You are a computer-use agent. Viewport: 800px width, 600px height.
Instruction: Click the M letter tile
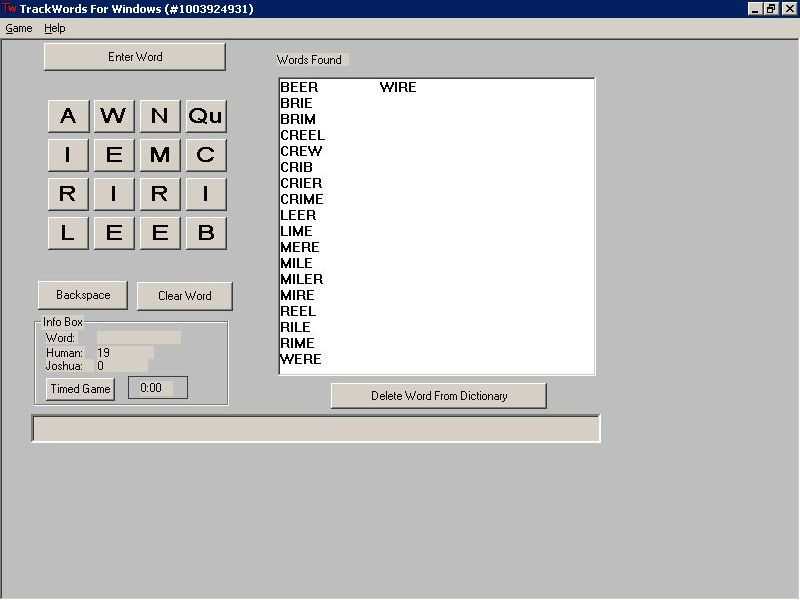coord(159,155)
